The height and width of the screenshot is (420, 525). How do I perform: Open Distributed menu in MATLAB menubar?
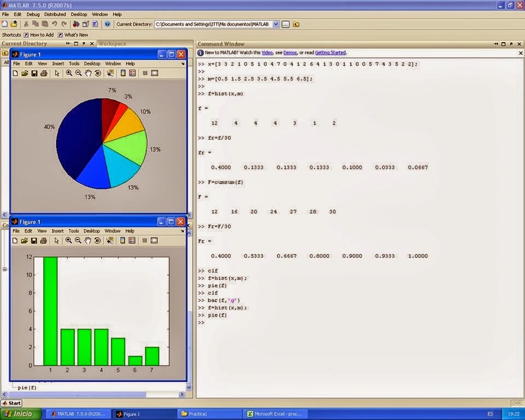point(55,14)
